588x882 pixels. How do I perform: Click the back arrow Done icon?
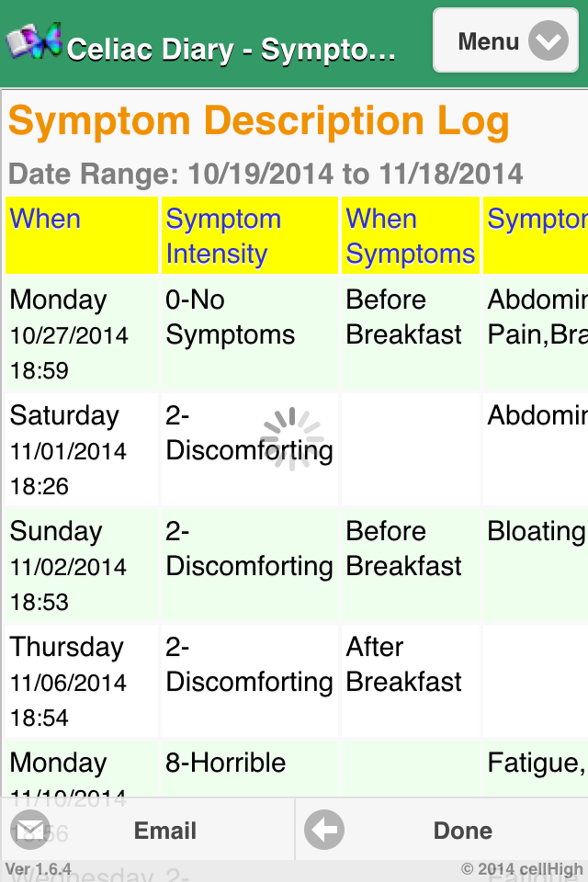point(323,831)
